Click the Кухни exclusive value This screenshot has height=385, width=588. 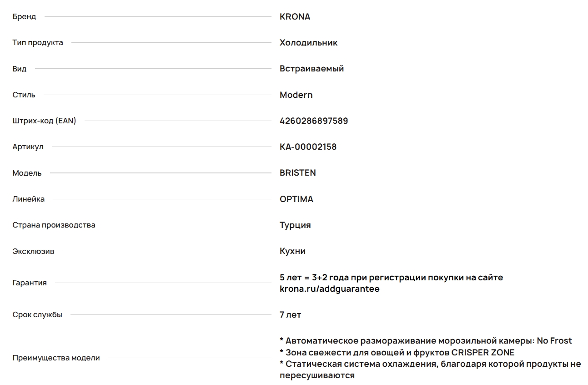point(292,251)
